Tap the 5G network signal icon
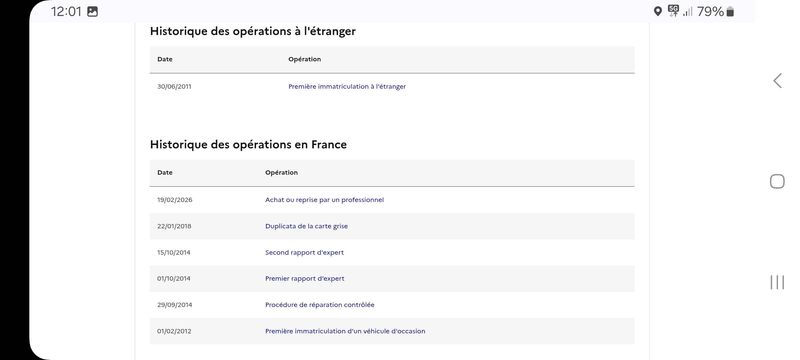The height and width of the screenshot is (360, 800). pos(673,11)
